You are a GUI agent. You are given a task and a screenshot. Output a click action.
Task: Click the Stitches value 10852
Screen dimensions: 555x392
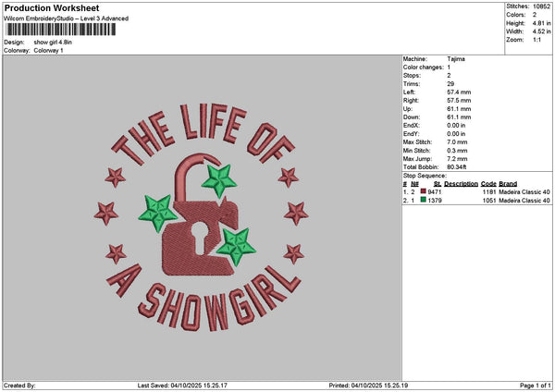click(x=541, y=6)
